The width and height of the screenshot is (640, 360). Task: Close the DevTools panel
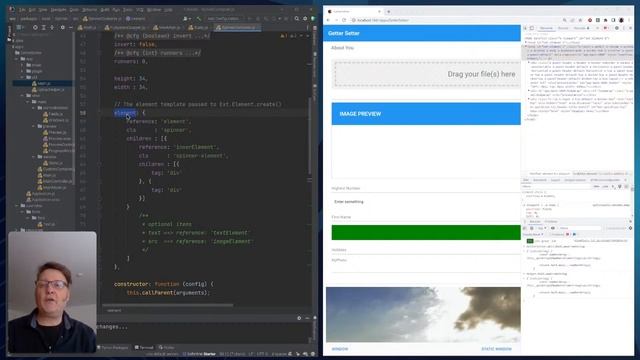631,28
